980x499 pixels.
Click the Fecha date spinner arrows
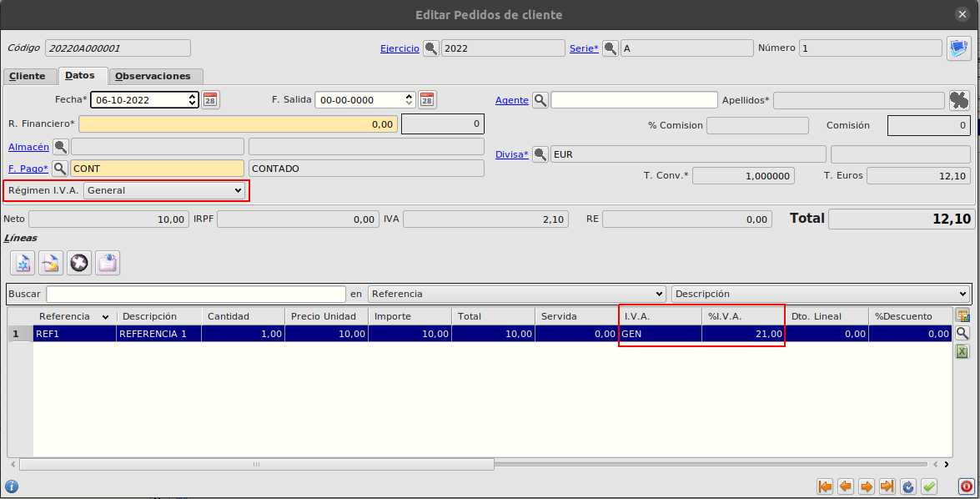[192, 100]
